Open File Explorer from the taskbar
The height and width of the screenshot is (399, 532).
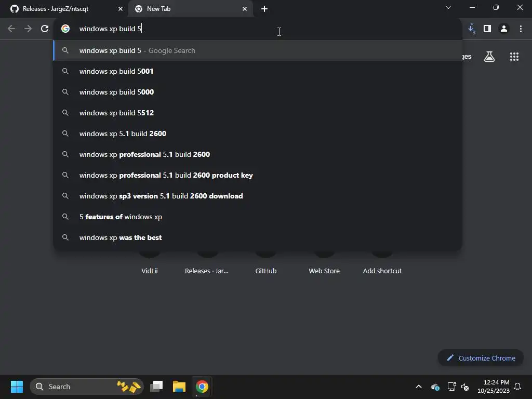179,387
